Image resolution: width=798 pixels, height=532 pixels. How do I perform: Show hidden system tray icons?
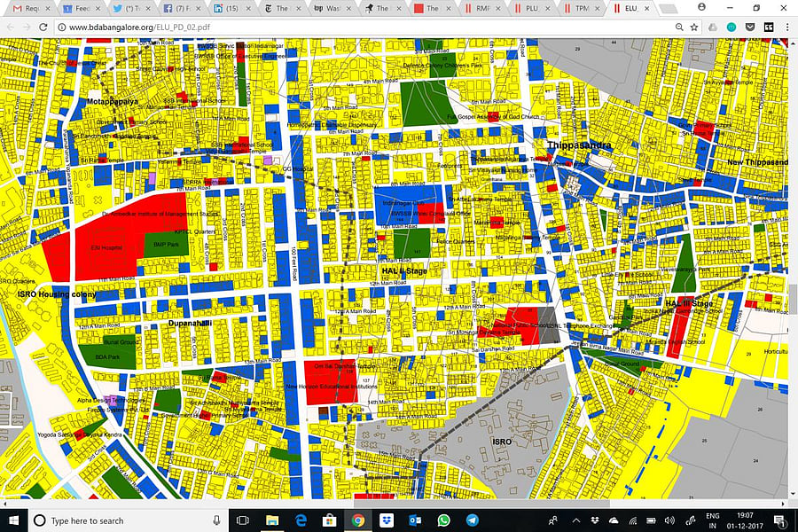coord(576,520)
